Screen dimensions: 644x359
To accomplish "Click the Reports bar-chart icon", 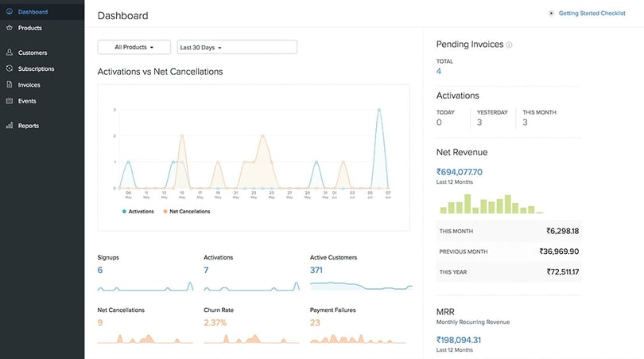I will pos(9,126).
